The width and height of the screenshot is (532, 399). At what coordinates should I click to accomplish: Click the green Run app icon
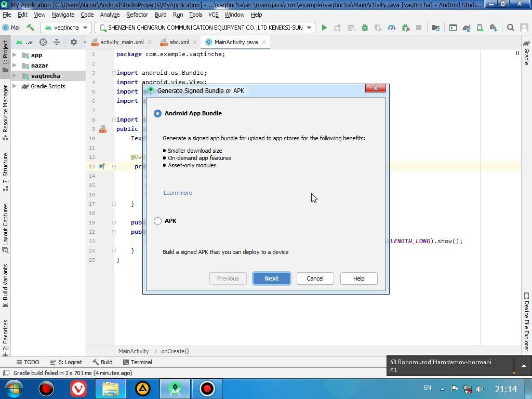[324, 28]
